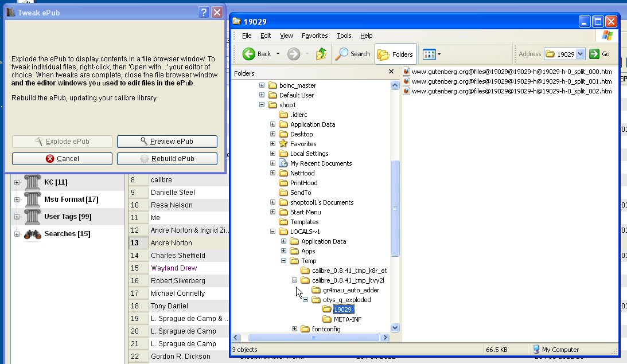This screenshot has width=627, height=364.
Task: Select calibre_0.8.41_tmp_k8r_et folder
Action: [344, 271]
